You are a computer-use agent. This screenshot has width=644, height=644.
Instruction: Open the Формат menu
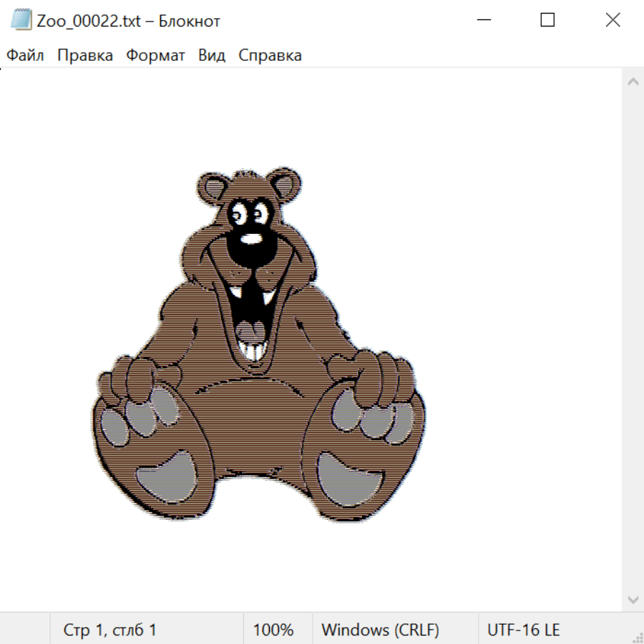(155, 55)
